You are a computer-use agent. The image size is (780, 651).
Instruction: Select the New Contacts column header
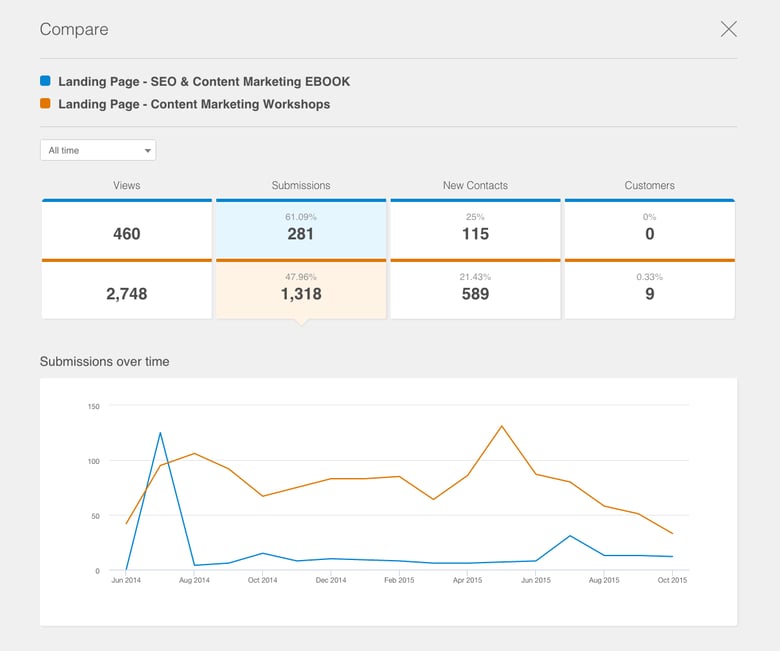[x=476, y=186]
